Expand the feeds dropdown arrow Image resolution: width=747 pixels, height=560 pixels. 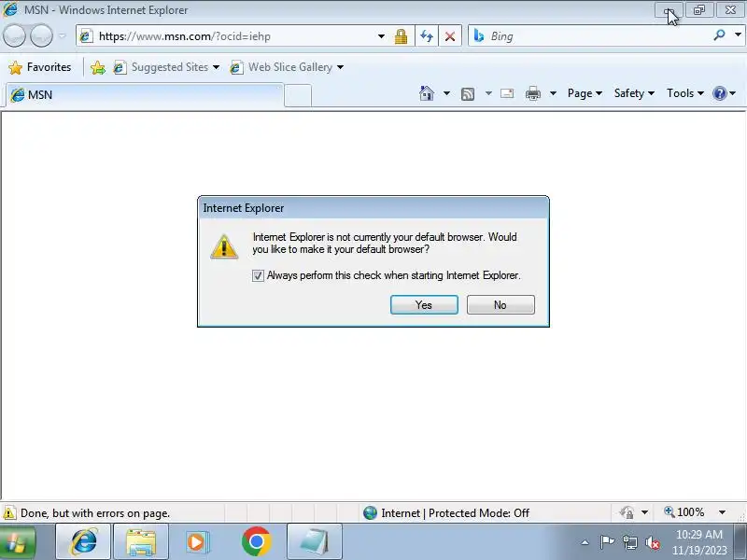(x=488, y=93)
